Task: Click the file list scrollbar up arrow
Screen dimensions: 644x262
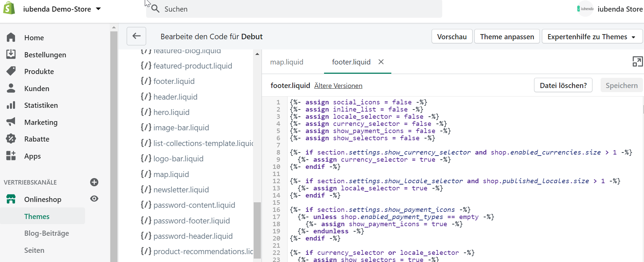Action: (x=257, y=54)
